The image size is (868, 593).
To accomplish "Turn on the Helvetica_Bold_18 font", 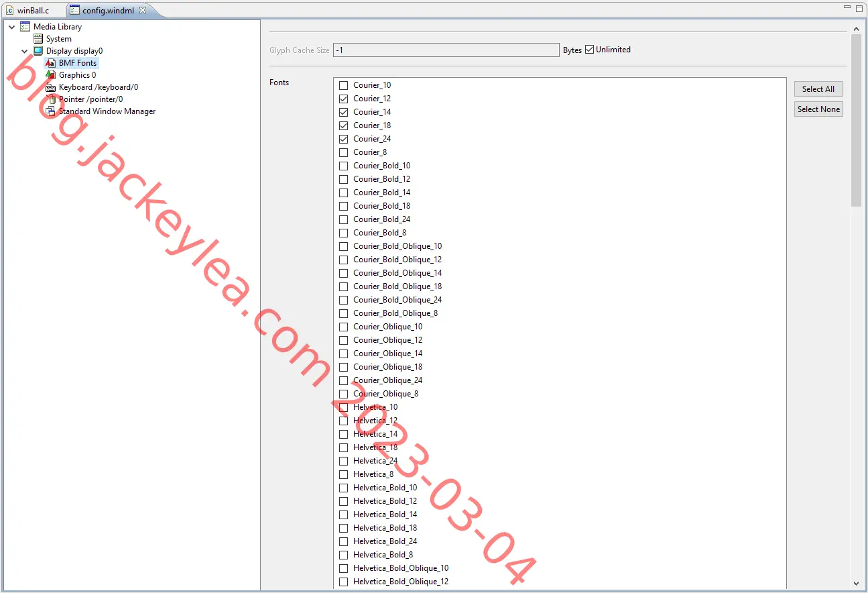I will coord(344,528).
